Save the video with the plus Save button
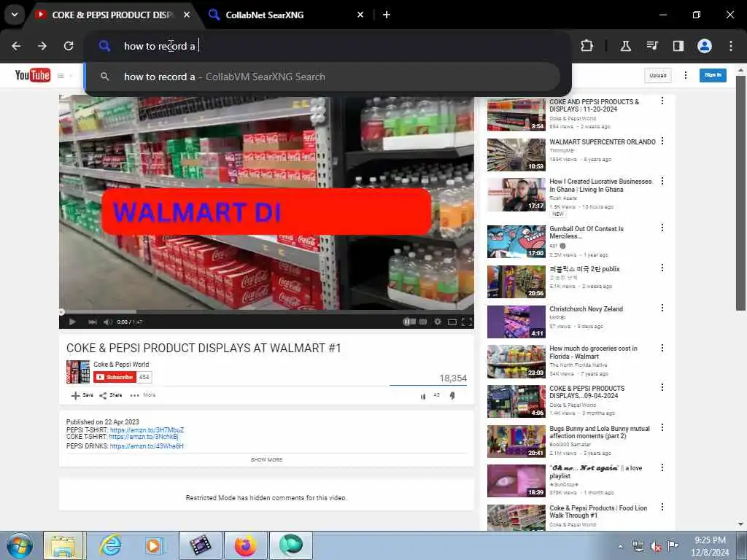This screenshot has height=560, width=747. tap(82, 395)
